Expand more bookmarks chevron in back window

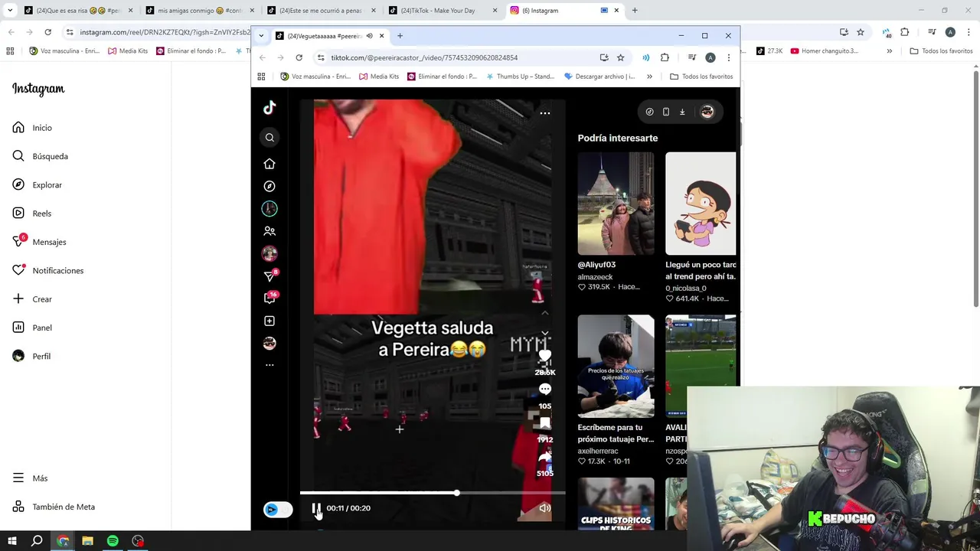coord(889,51)
